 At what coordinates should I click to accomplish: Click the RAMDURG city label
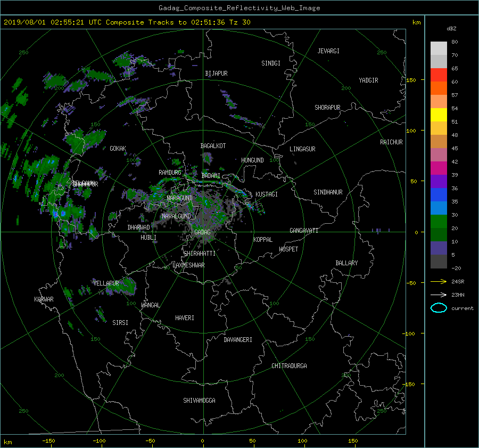(x=170, y=173)
